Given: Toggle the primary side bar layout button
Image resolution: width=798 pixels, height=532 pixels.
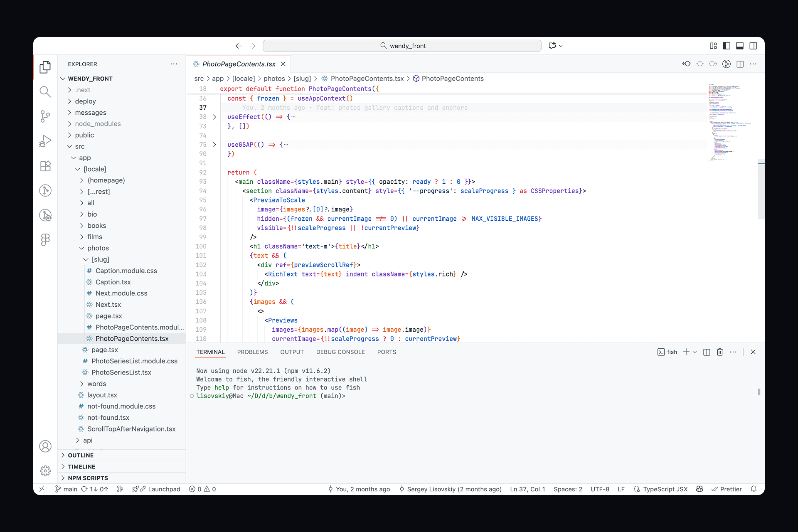Looking at the screenshot, I should (727, 46).
